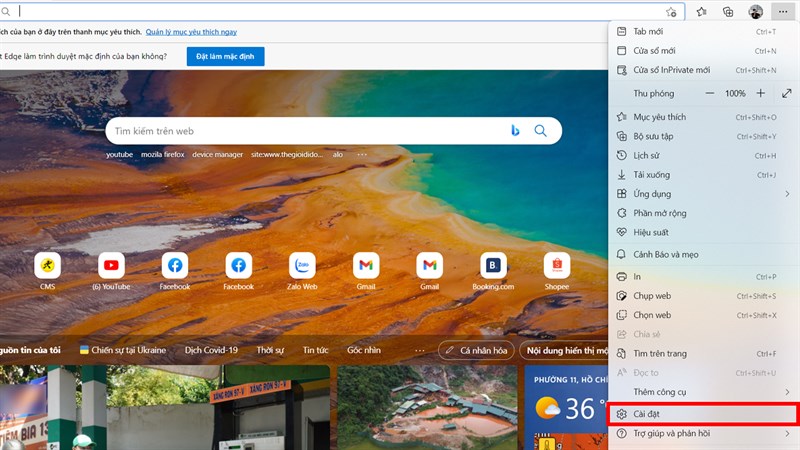
Task: Switch to Thời sự news tab
Action: 270,351
